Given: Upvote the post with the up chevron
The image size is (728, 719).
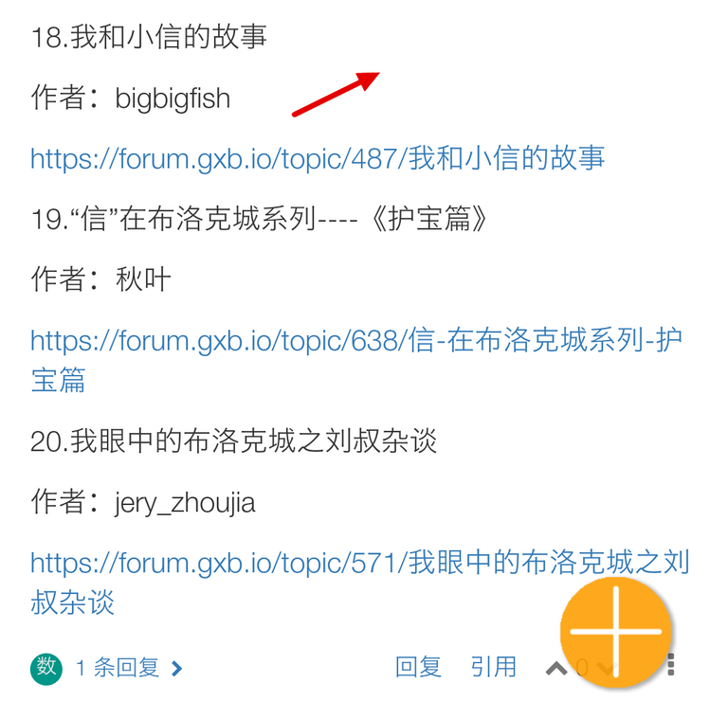Looking at the screenshot, I should [x=555, y=669].
